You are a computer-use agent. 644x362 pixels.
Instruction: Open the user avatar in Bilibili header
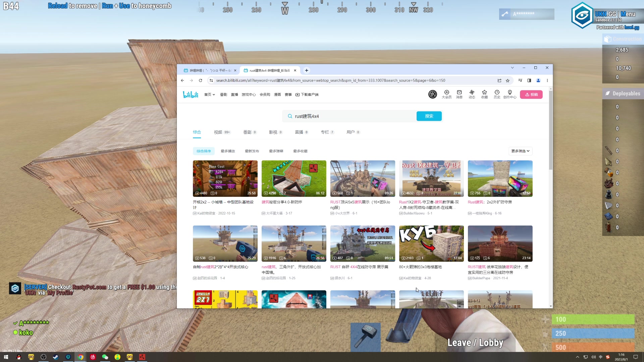[433, 95]
